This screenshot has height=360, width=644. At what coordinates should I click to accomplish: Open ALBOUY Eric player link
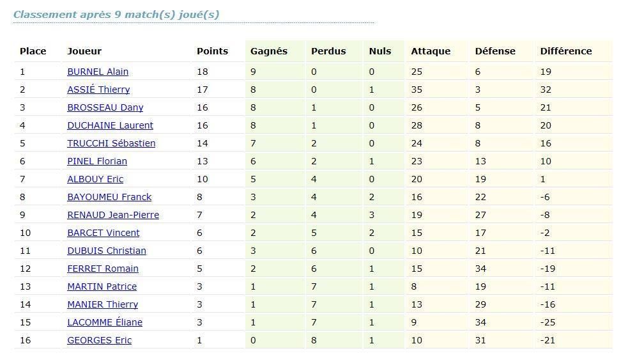point(95,179)
